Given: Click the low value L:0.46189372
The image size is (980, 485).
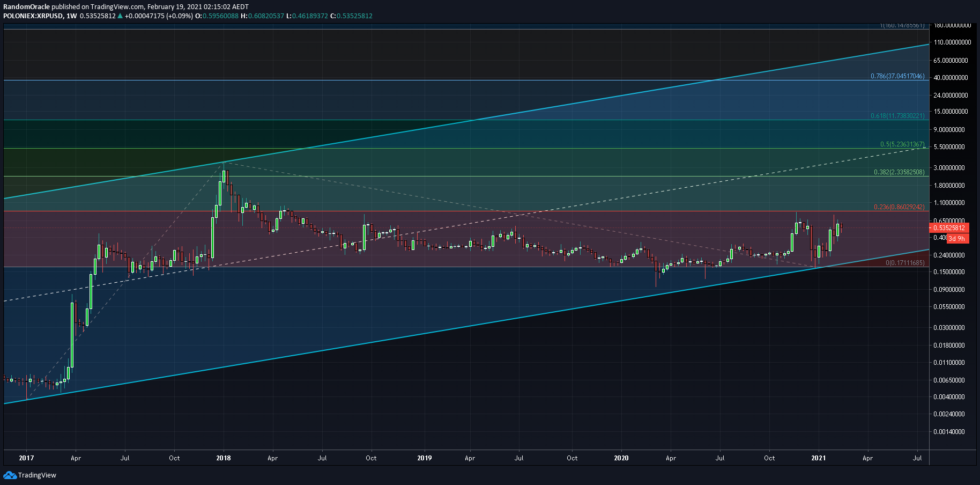Looking at the screenshot, I should coord(307,16).
